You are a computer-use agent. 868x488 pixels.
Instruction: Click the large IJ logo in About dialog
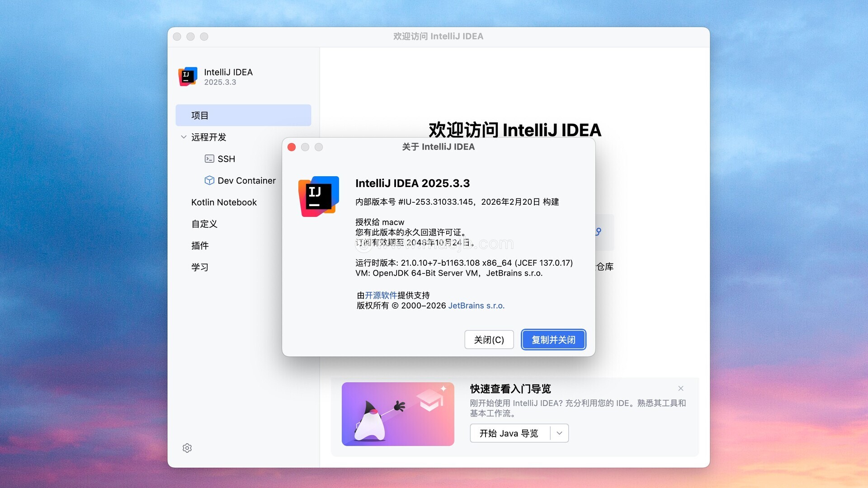click(x=319, y=196)
